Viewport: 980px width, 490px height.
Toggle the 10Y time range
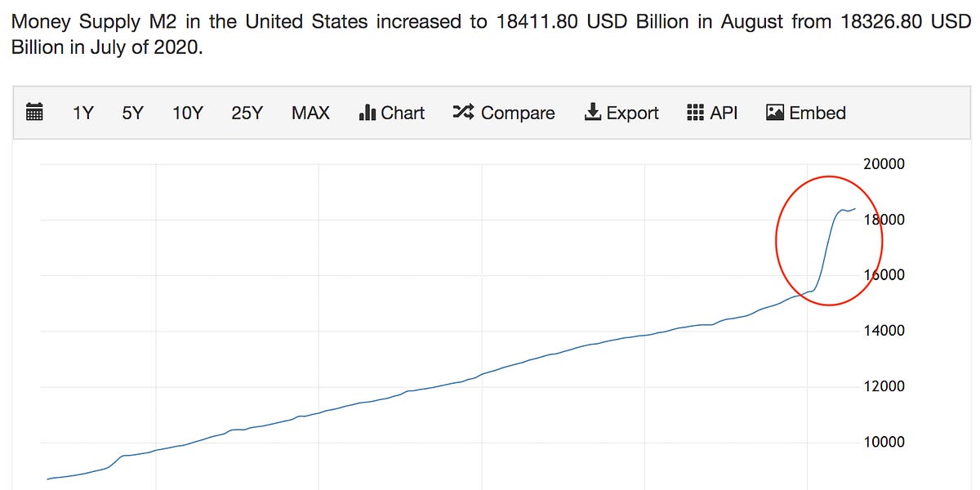point(188,113)
